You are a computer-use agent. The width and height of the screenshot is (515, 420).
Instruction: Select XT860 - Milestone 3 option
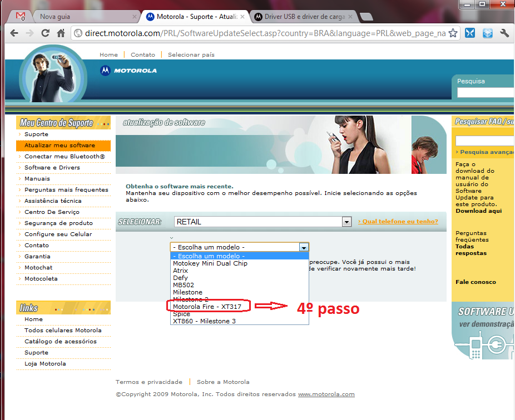pyautogui.click(x=240, y=321)
